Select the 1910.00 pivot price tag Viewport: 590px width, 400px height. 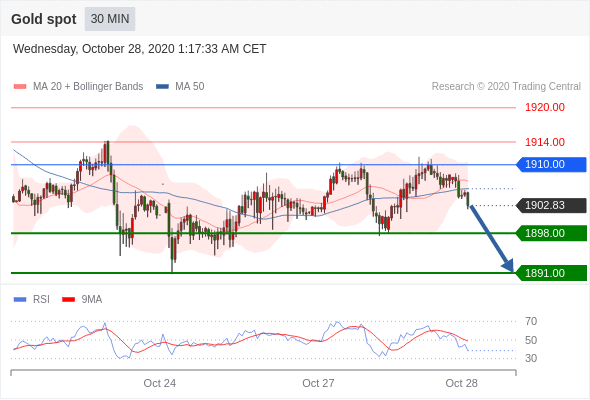[x=551, y=164]
